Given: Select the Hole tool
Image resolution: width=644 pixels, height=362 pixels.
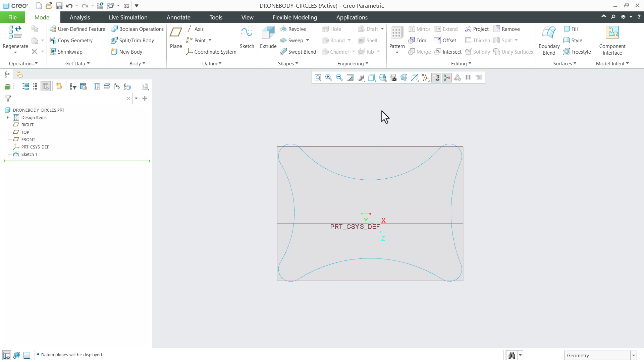Looking at the screenshot, I should (332, 29).
